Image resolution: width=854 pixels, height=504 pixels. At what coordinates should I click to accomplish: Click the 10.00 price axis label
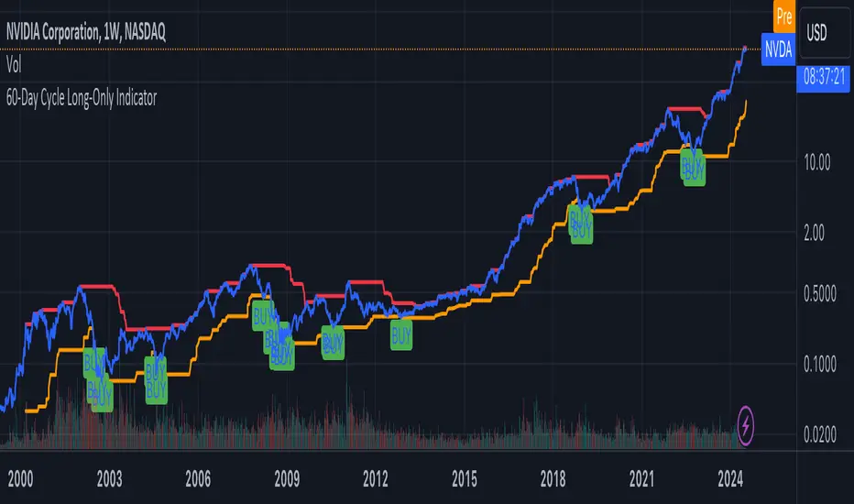click(x=817, y=162)
